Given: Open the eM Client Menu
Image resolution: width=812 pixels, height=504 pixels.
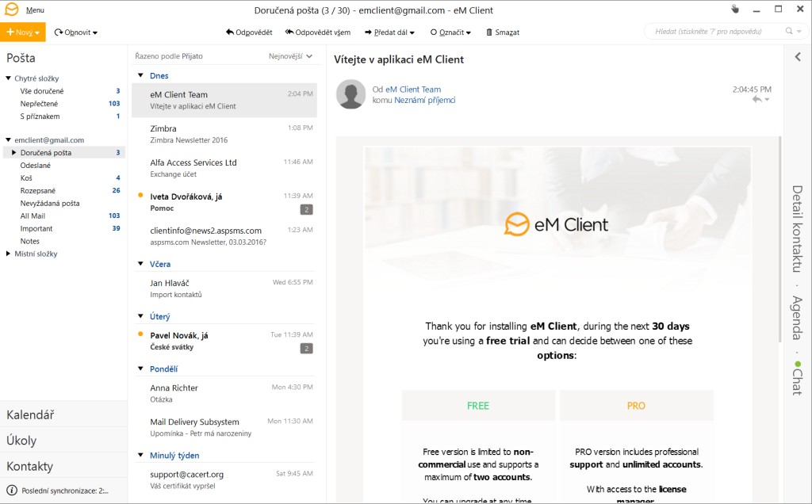Looking at the screenshot, I should pos(35,10).
